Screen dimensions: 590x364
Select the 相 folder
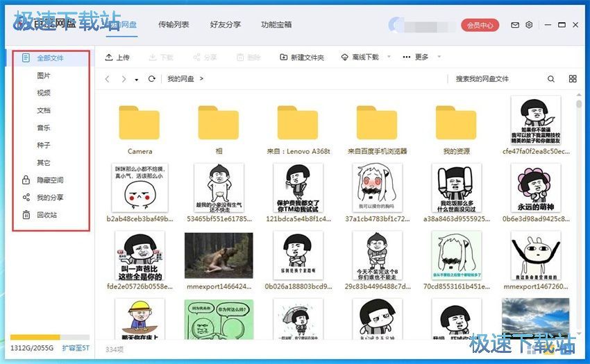[x=219, y=130]
